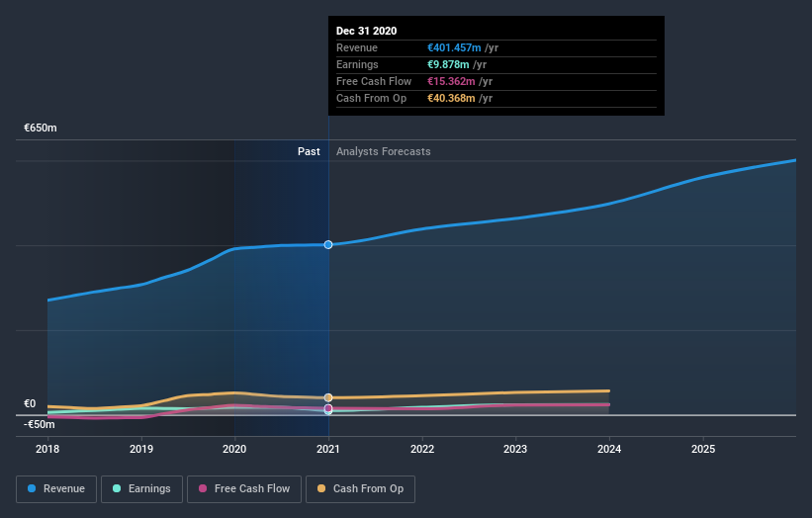
Task: Click the Earnings row label in tooltip
Action: [357, 64]
